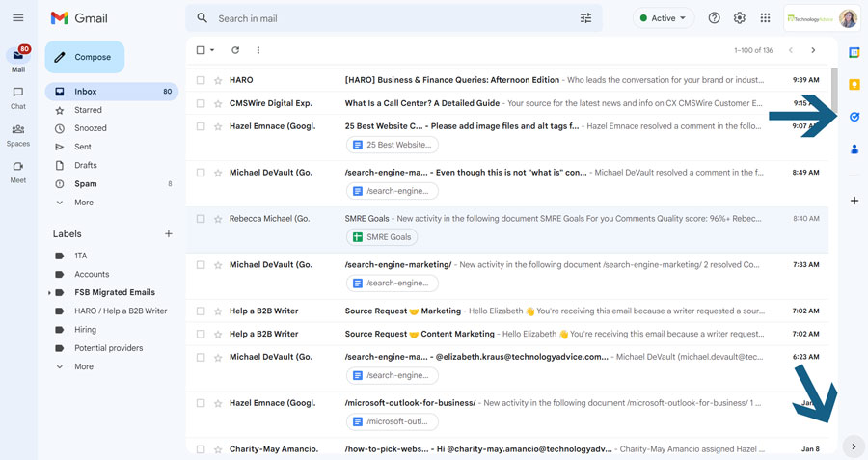The image size is (868, 460).
Task: Show search options filter icon
Action: (x=585, y=18)
